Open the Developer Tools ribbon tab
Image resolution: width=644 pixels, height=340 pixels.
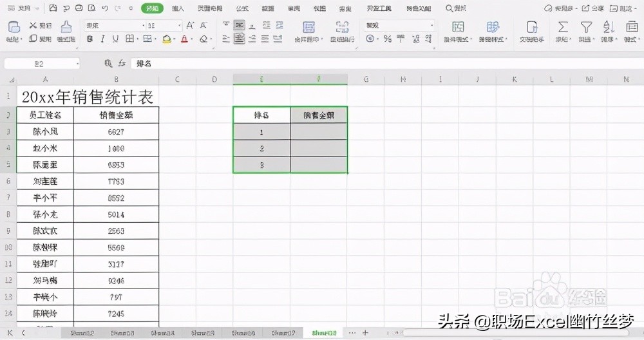tap(379, 8)
